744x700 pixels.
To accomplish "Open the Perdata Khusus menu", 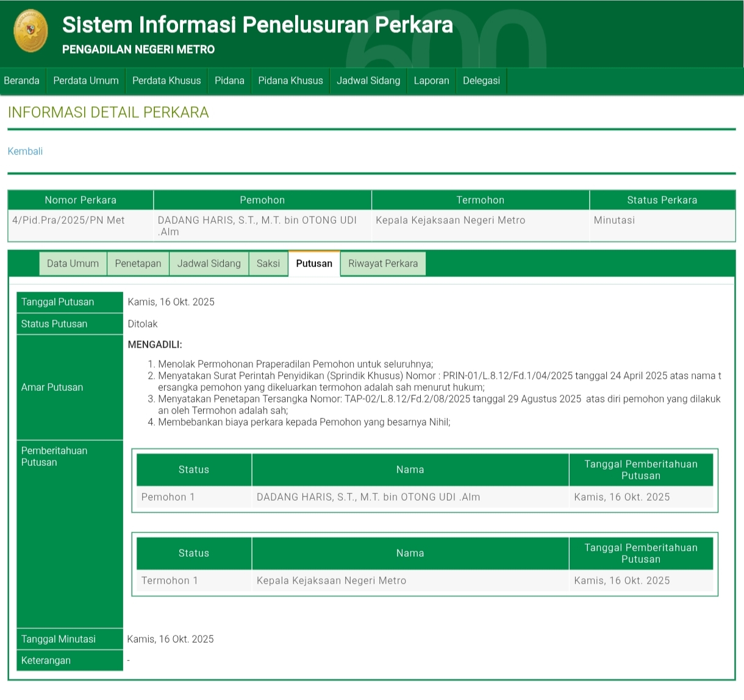I will [166, 80].
